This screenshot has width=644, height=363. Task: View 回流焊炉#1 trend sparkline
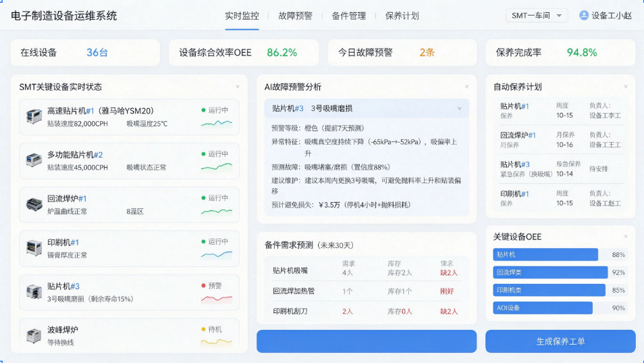click(217, 212)
